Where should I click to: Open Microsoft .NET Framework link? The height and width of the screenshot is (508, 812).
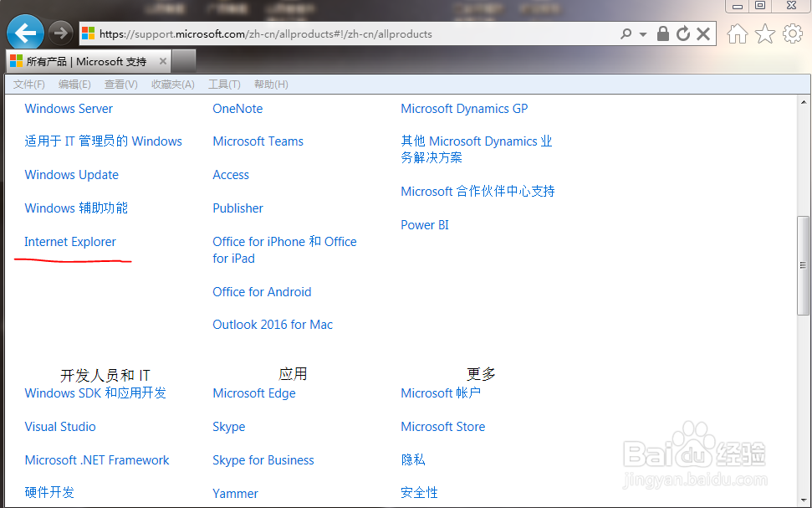coord(97,459)
